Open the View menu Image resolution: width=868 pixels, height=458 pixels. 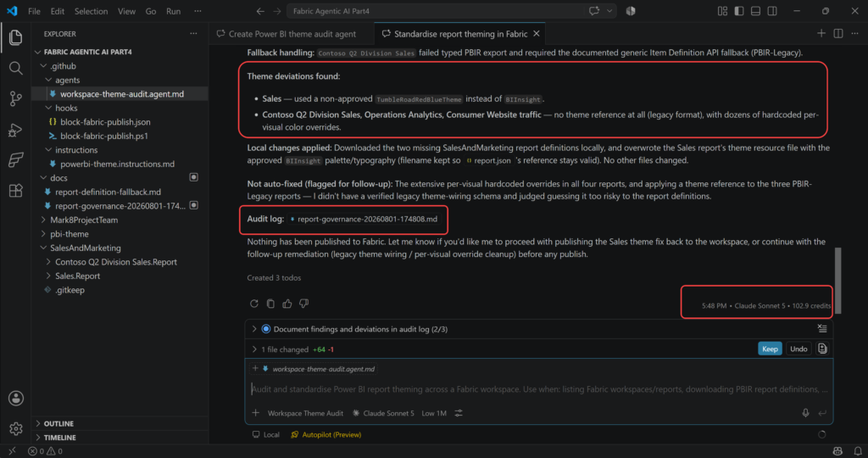(126, 11)
